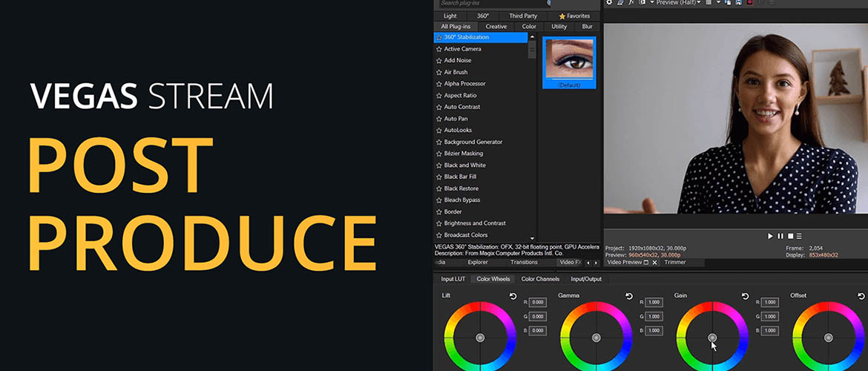Image resolution: width=868 pixels, height=371 pixels.
Task: Click Lift R value field
Action: pos(538,302)
